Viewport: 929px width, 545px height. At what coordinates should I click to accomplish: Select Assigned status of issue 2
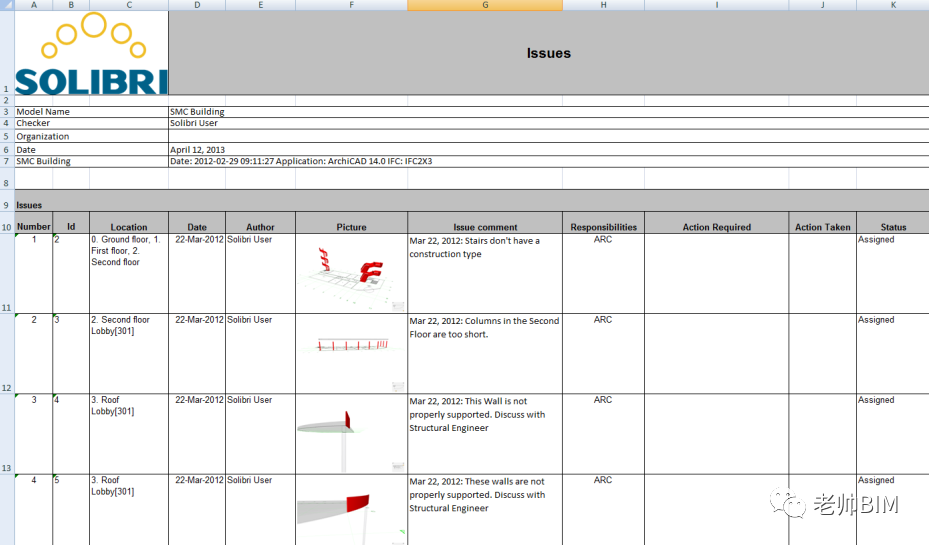(x=893, y=354)
